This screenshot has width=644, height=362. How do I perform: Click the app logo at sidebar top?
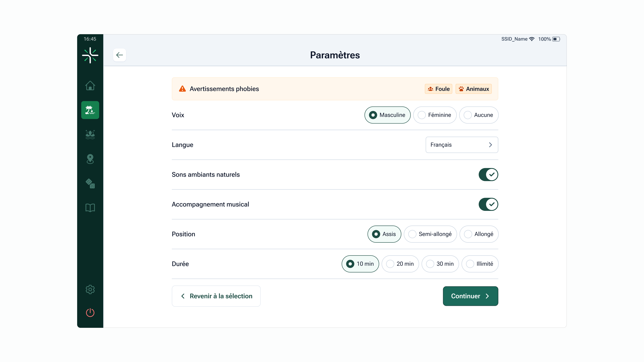pyautogui.click(x=90, y=55)
